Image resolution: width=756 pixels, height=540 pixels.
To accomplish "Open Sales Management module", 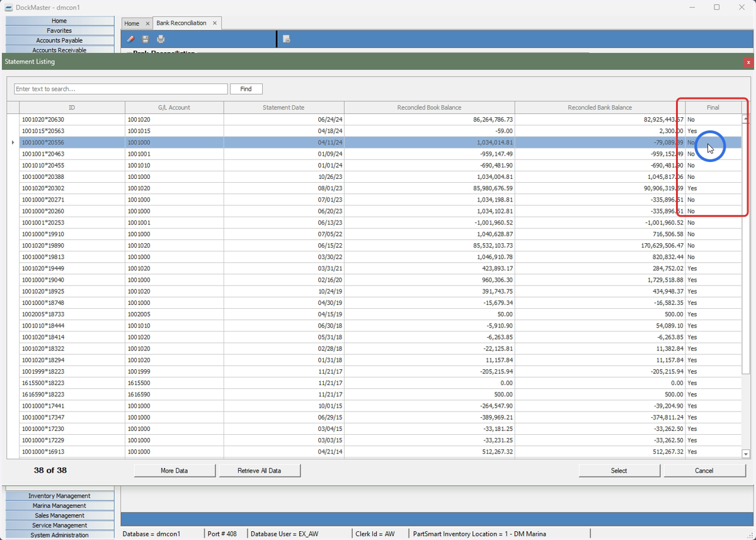I will (x=59, y=515).
